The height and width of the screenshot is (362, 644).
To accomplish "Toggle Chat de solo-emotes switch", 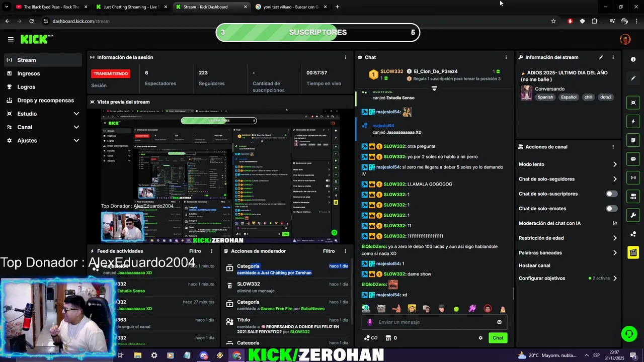I will click(612, 209).
